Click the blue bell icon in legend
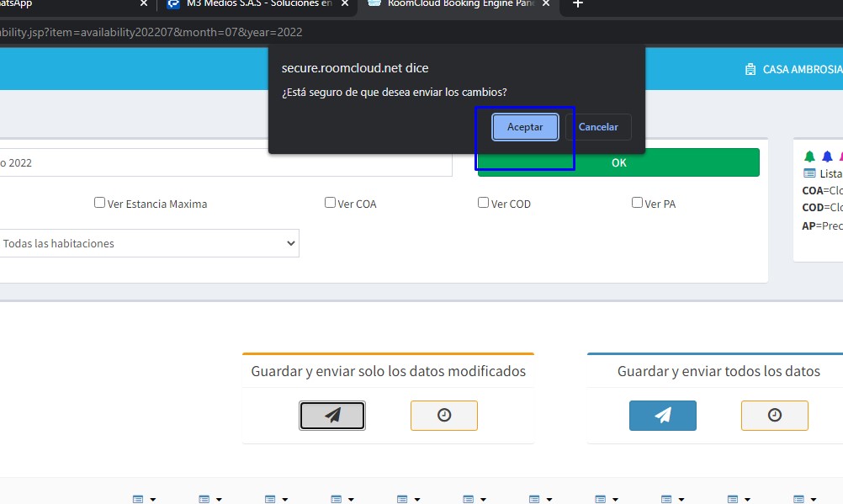 click(x=827, y=157)
